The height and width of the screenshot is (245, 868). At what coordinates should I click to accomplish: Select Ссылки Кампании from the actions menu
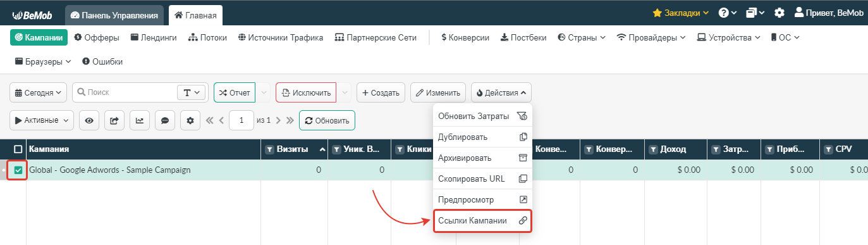[482, 221]
